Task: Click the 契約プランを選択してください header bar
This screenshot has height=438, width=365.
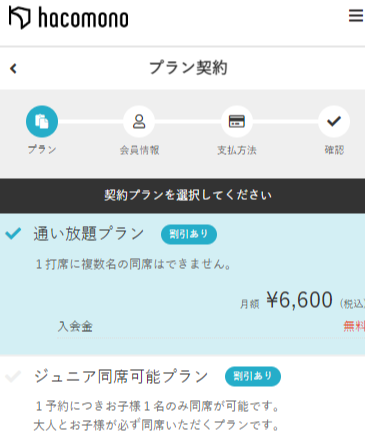Action: coord(182,196)
